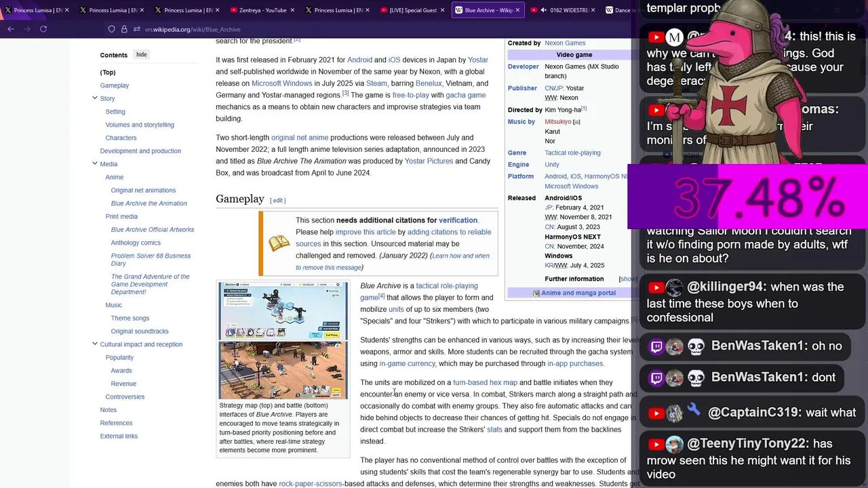Click citation [1] beside Kim Yong-ha

[584, 108]
